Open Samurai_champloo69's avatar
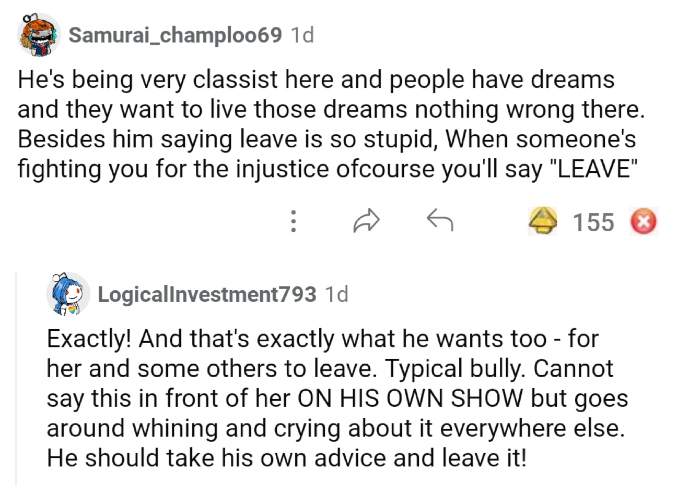700x488 pixels. (x=37, y=36)
